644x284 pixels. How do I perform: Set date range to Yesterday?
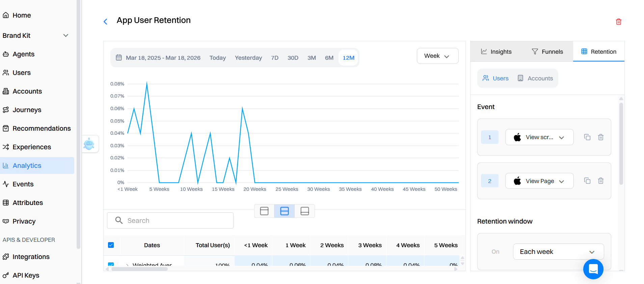(x=248, y=58)
